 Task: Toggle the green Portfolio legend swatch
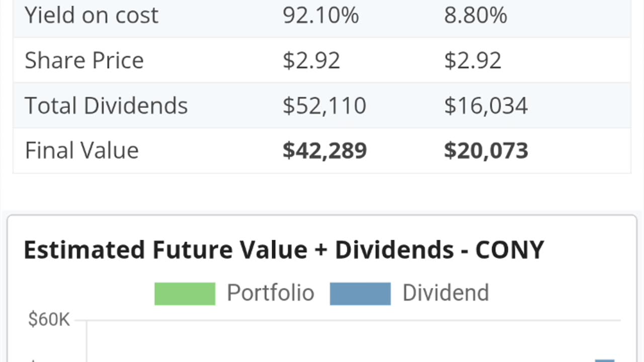pyautogui.click(x=185, y=294)
